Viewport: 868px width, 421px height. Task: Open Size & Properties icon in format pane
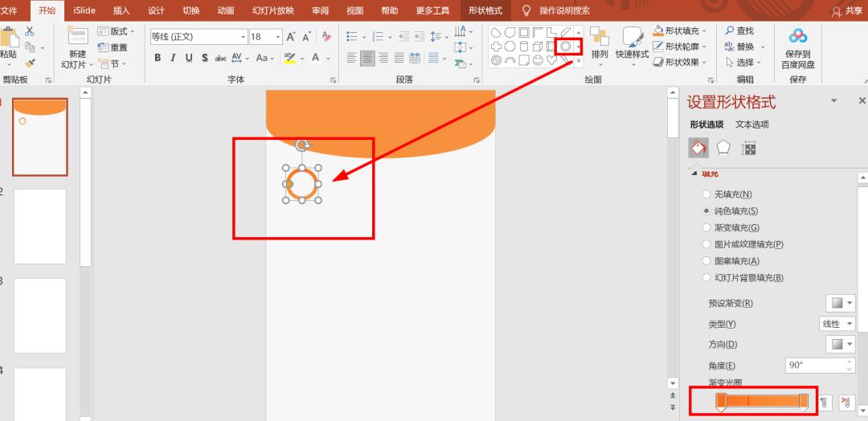[748, 148]
